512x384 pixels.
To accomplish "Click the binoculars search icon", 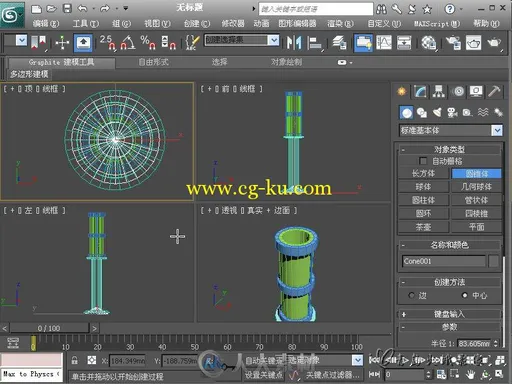I will click(x=381, y=9).
